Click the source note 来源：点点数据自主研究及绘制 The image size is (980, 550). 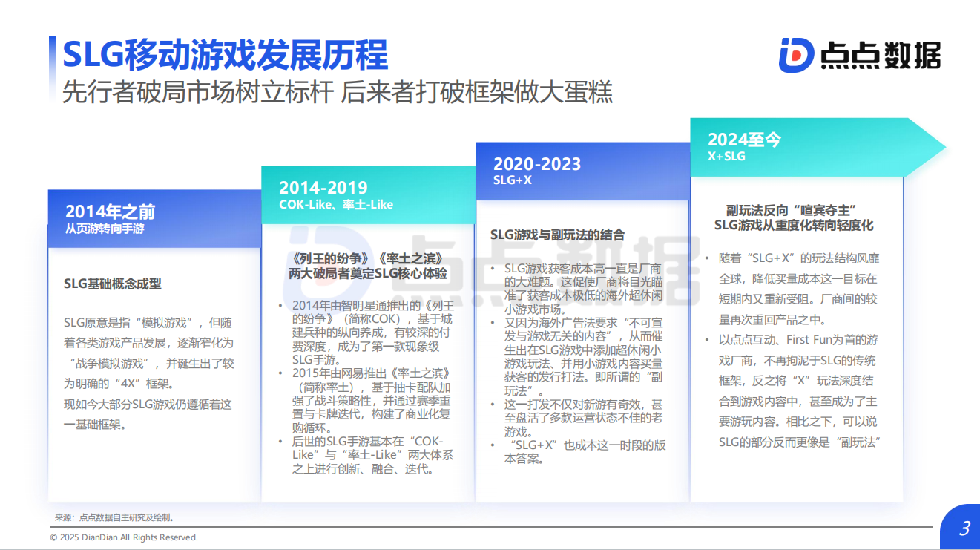(115, 517)
